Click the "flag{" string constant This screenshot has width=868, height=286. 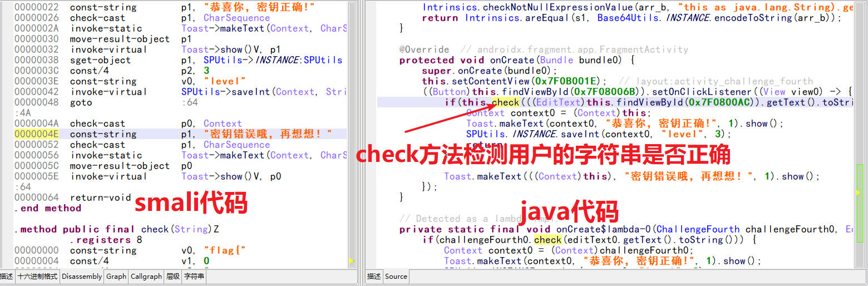tap(225, 250)
